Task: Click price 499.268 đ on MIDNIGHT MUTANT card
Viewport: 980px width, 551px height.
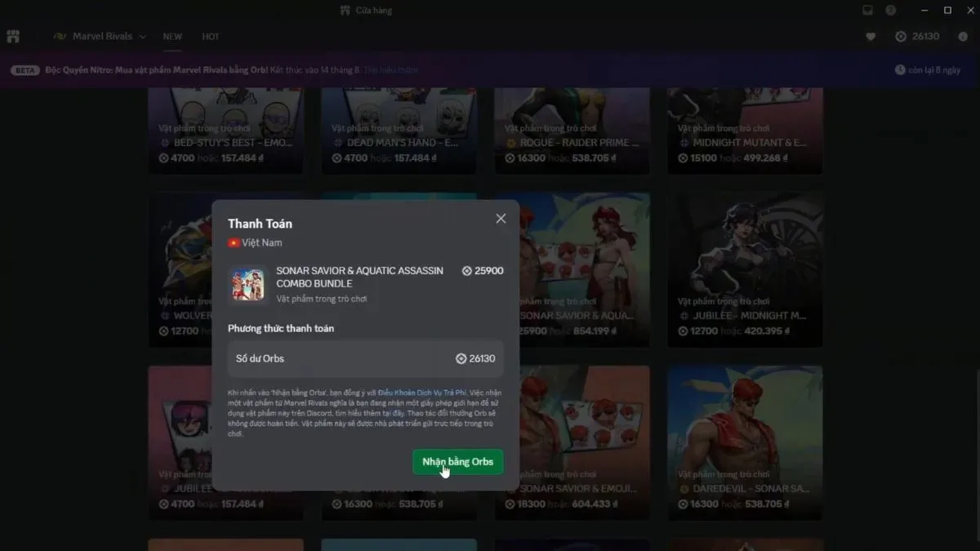Action: [765, 158]
